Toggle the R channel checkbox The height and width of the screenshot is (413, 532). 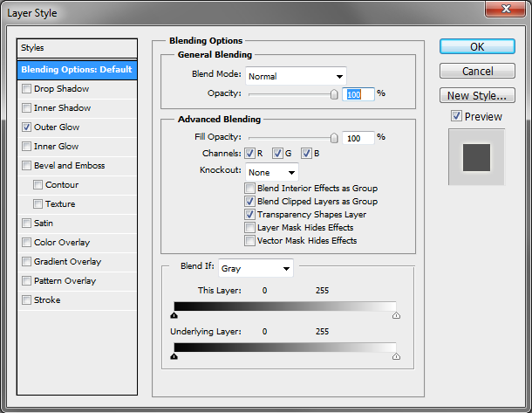click(x=249, y=154)
